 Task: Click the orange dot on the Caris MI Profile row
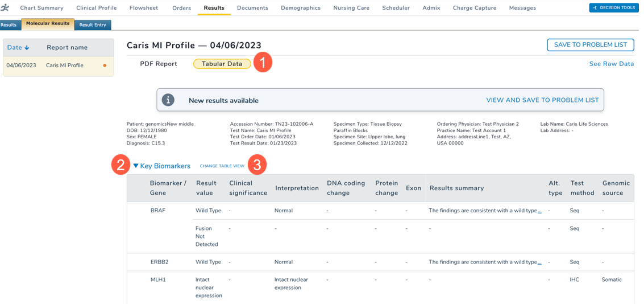(105, 65)
